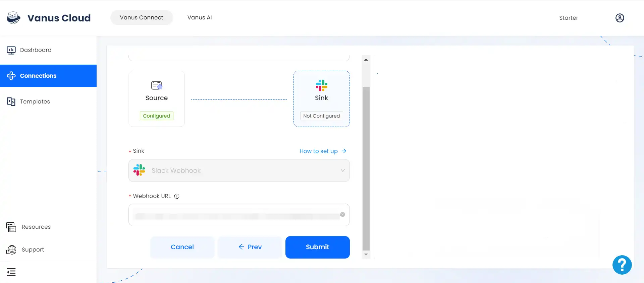Click the arrow beside How to set up
Viewport: 644px width, 283px height.
[x=344, y=151]
